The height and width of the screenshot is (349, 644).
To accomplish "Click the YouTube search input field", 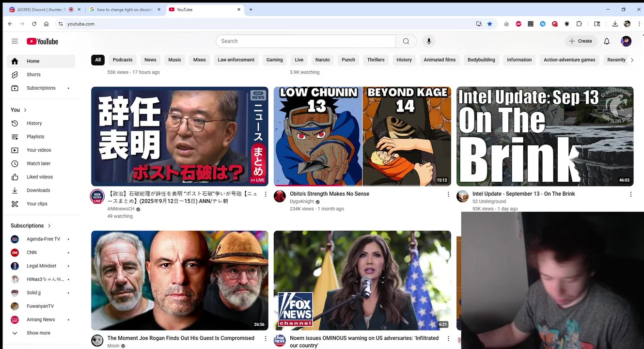I will [306, 41].
